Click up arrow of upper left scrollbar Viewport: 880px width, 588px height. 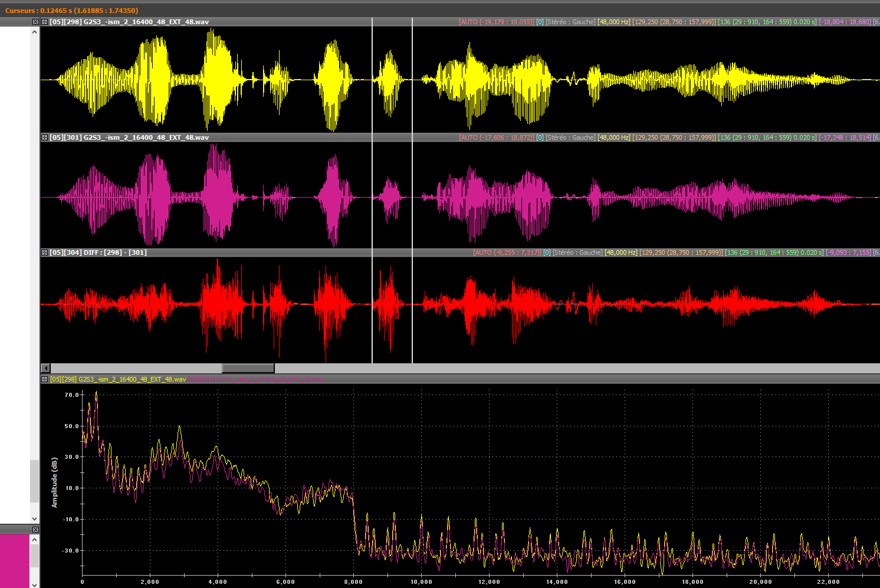pyautogui.click(x=35, y=32)
